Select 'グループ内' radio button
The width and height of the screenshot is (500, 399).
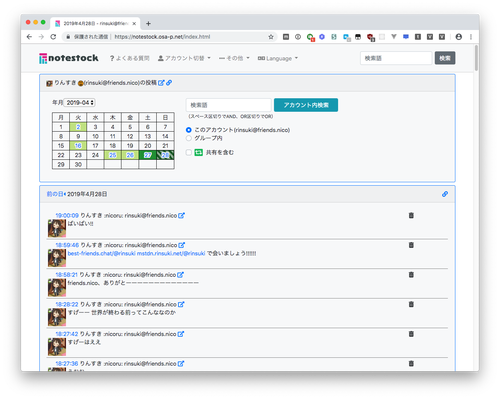pos(189,138)
